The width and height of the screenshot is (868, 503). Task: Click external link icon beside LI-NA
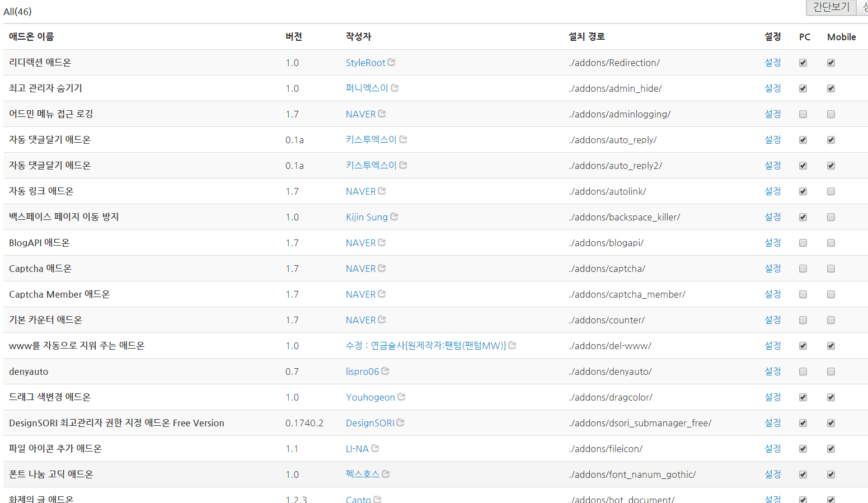tap(375, 448)
